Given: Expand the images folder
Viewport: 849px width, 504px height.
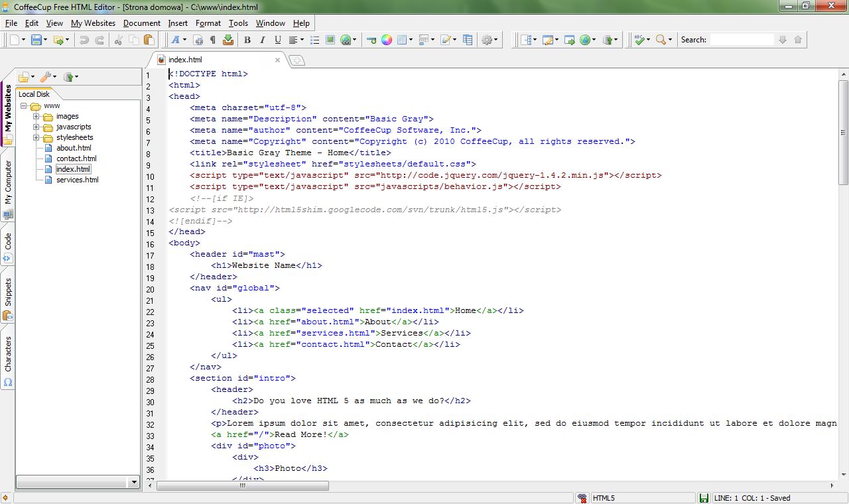Looking at the screenshot, I should pyautogui.click(x=37, y=117).
